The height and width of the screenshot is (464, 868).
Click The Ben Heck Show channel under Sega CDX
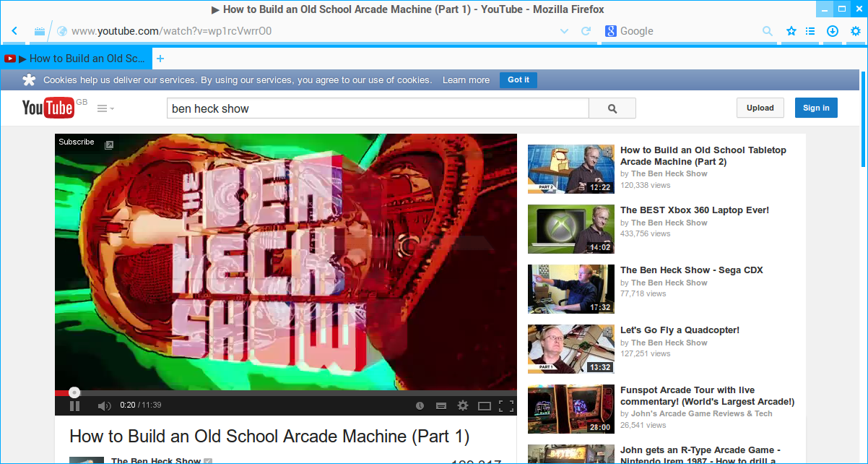(669, 283)
